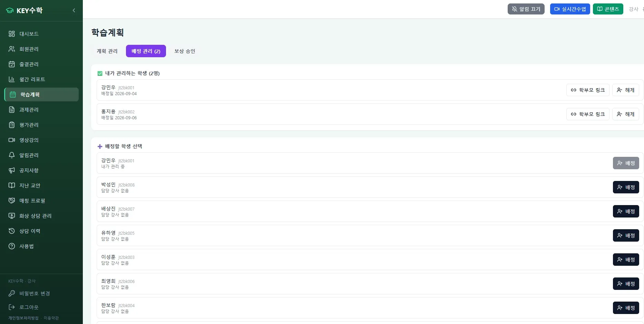The width and height of the screenshot is (644, 324).
Task: Select the 학습계획 sidebar item
Action: pos(41,94)
